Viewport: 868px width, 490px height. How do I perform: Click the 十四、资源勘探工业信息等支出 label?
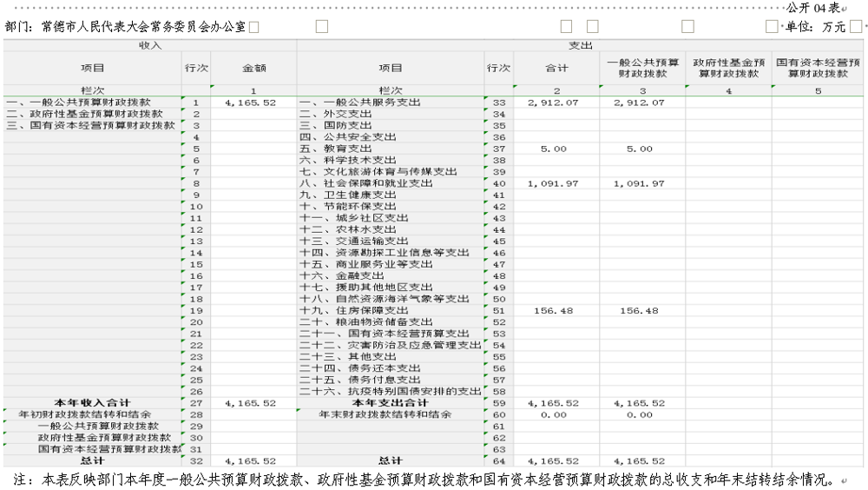(x=385, y=253)
